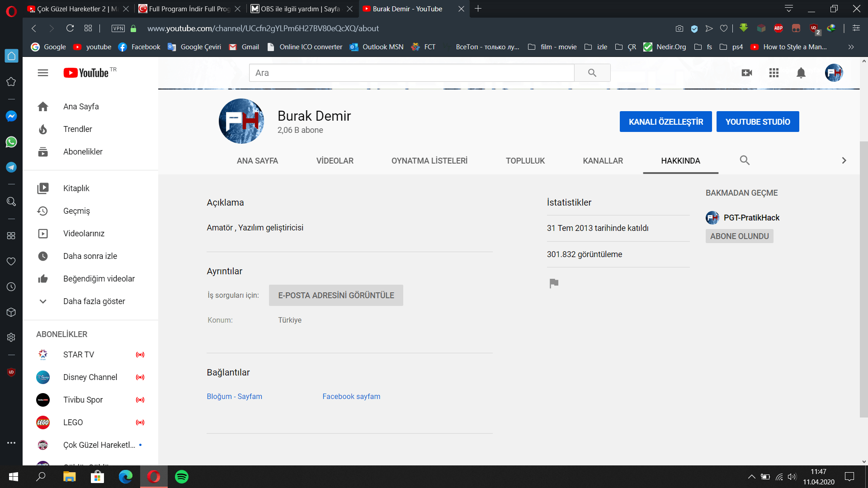Open WhatsApp in Opera sidebar
Viewport: 868px width, 488px height.
(11, 142)
